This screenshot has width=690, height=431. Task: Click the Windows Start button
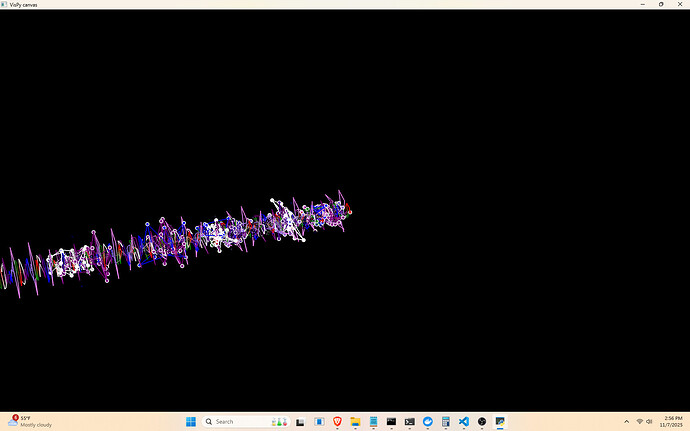pos(192,422)
